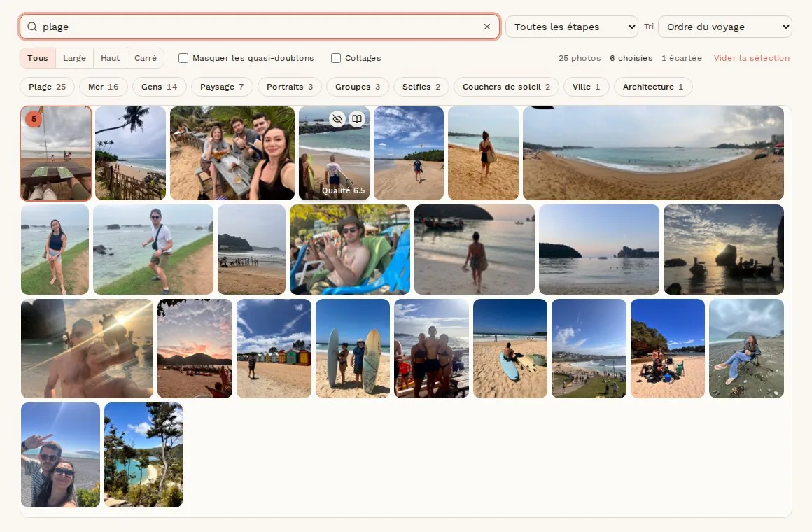Open photo of woman in black swimsuit on sand
Screen dimensions: 812x532
483,153
